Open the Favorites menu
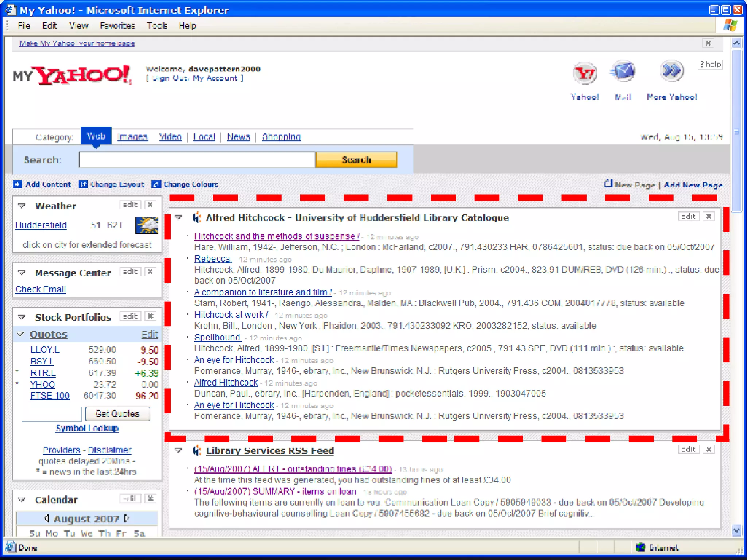This screenshot has width=747, height=560. click(117, 26)
